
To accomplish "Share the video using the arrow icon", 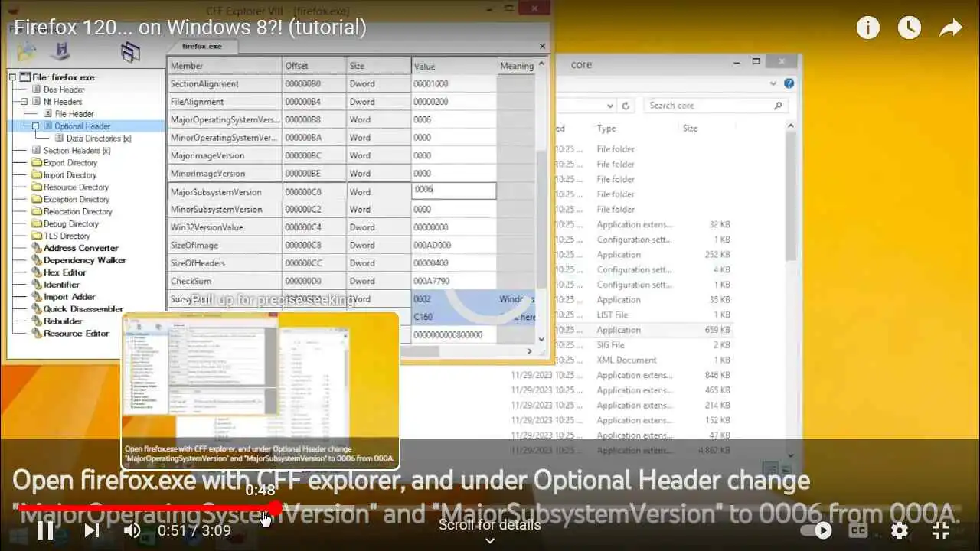I will [950, 28].
